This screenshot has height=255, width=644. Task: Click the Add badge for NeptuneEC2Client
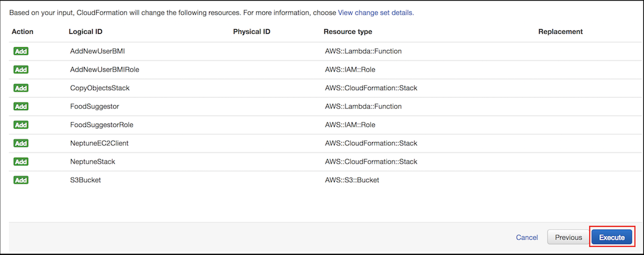(21, 143)
